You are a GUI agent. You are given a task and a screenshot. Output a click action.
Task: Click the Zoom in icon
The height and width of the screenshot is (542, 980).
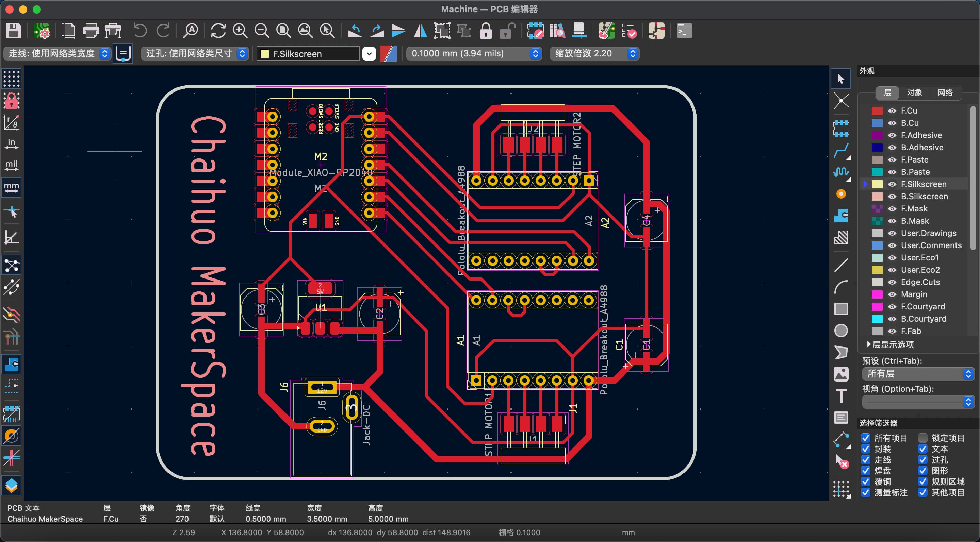[240, 31]
